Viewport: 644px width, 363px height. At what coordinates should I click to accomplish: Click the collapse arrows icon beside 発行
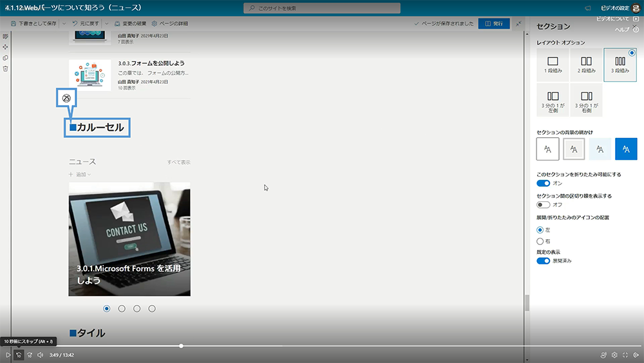pyautogui.click(x=518, y=23)
